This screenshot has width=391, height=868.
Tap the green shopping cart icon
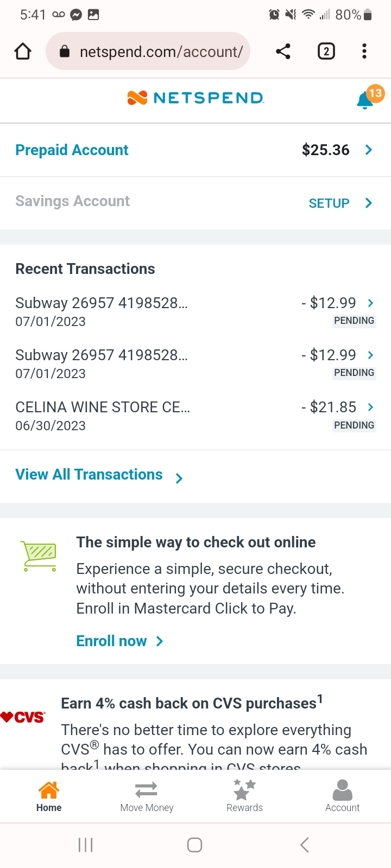pyautogui.click(x=39, y=556)
